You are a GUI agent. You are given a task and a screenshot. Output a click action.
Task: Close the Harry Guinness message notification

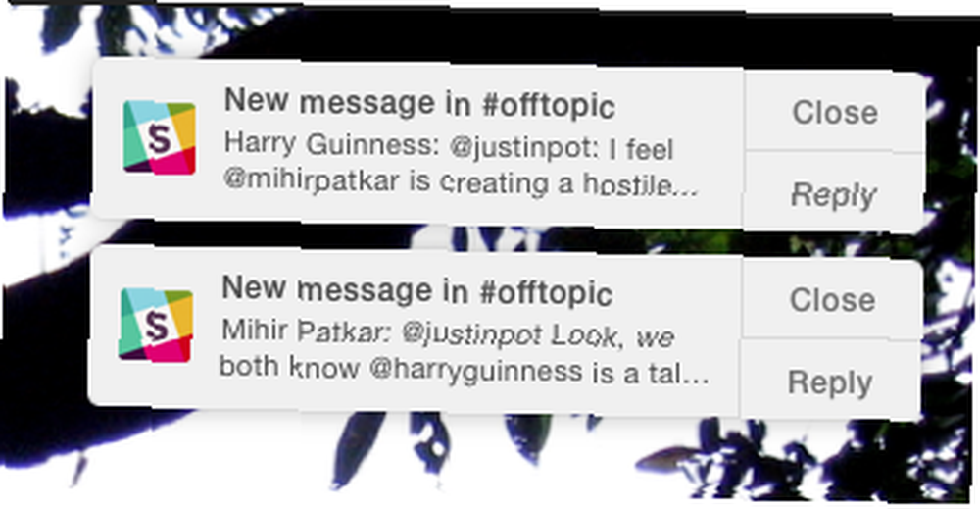[834, 113]
